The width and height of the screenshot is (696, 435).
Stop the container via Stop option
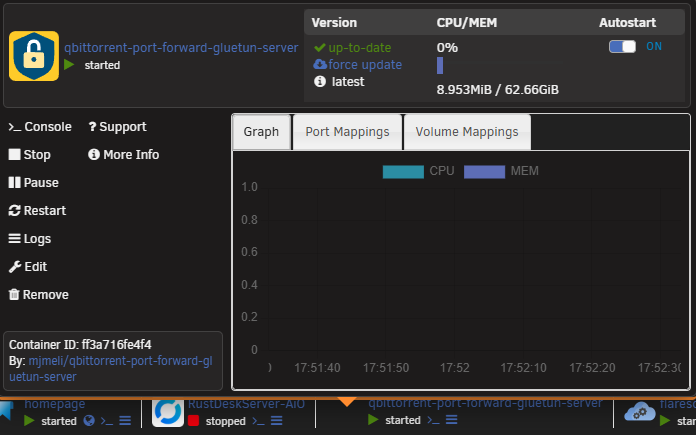(29, 154)
